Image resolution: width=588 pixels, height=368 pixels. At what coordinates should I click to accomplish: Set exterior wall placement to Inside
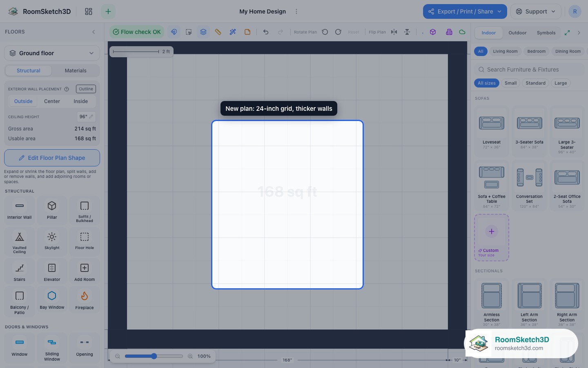[81, 101]
